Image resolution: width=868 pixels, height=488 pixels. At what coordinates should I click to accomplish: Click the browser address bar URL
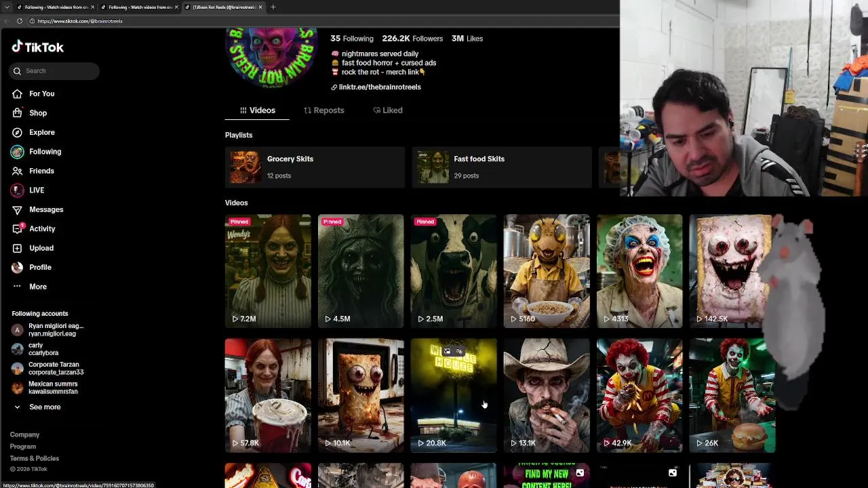(x=80, y=21)
